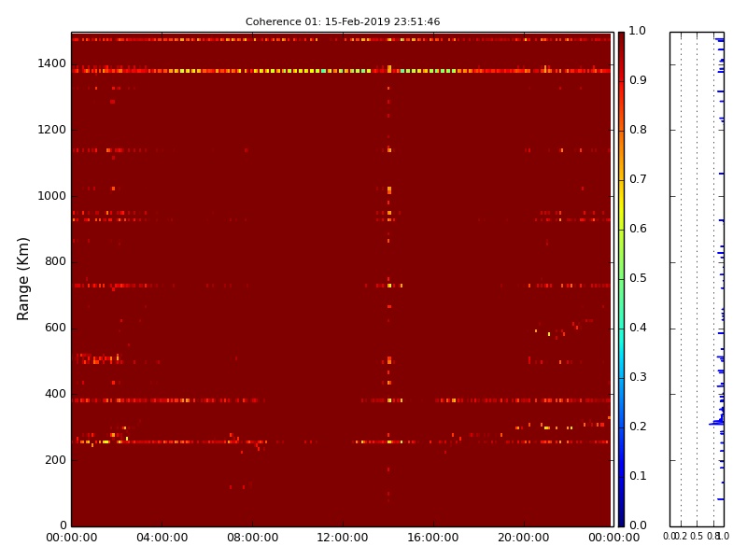Click the 0.0 label on the colorbar

click(x=638, y=525)
